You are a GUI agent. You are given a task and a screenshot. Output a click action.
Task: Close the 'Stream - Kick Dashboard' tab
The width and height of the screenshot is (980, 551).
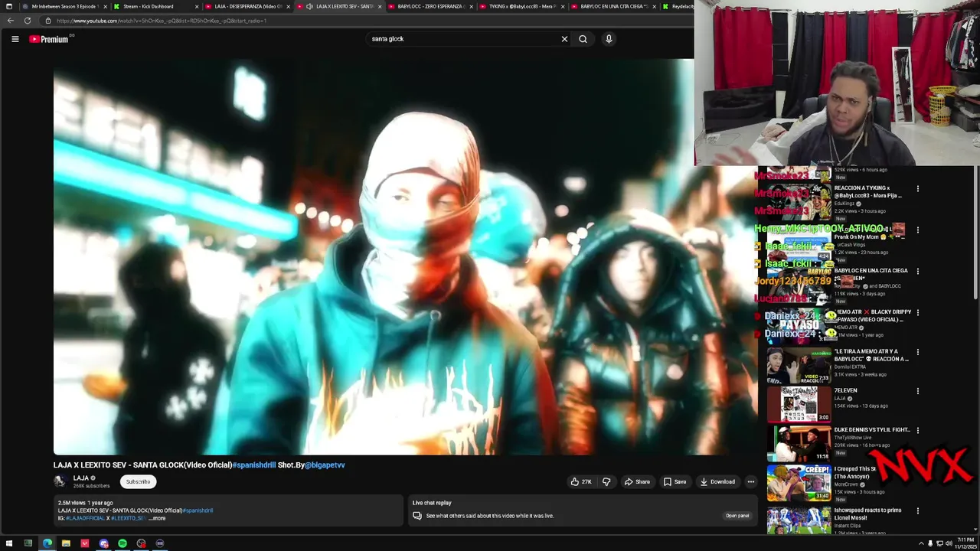pyautogui.click(x=197, y=6)
